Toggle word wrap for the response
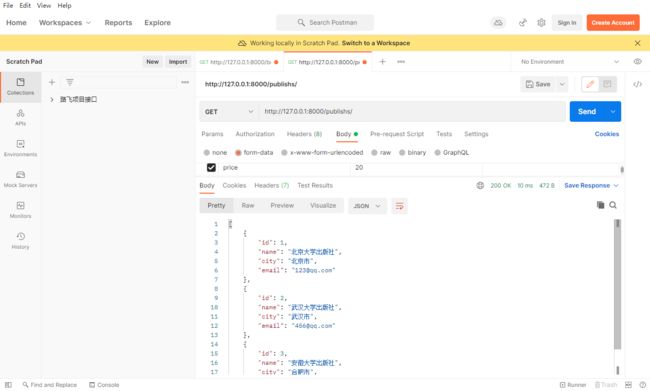The image size is (650, 391). tap(399, 206)
